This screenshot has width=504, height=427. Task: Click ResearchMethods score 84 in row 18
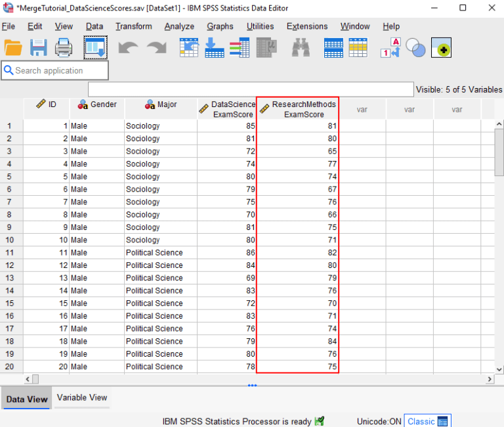tap(298, 341)
